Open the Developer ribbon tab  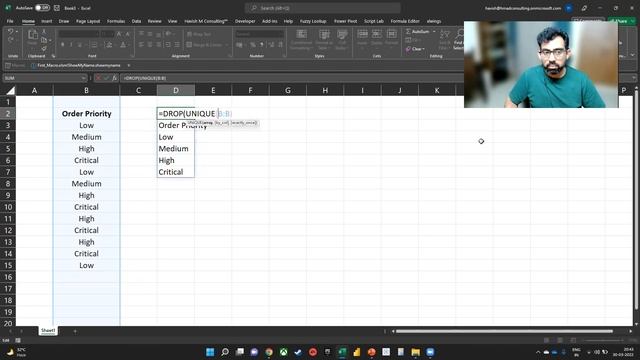pos(245,21)
